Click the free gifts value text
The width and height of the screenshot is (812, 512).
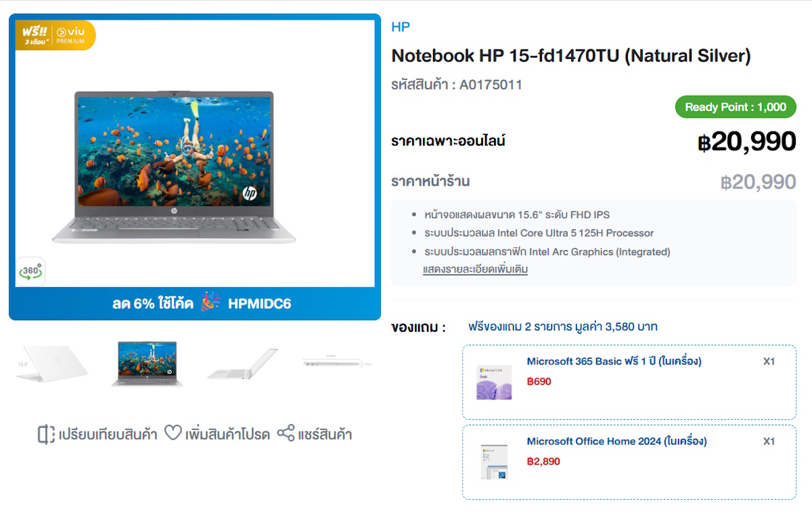[563, 327]
